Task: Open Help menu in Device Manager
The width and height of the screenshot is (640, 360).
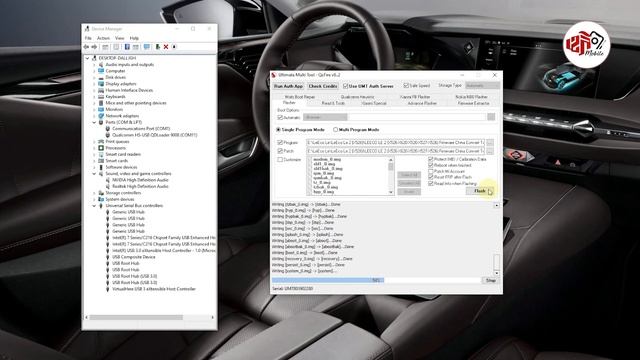Action: [134, 38]
